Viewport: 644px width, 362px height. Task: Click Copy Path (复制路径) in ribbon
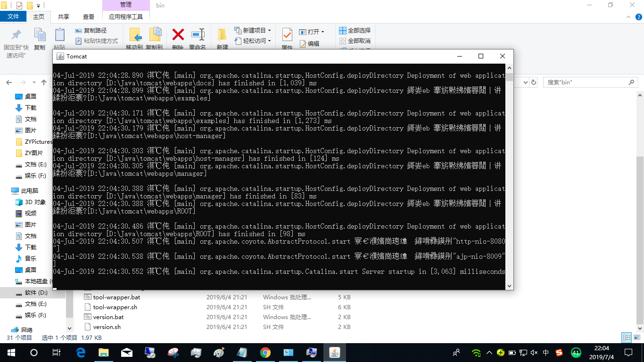[x=91, y=31]
